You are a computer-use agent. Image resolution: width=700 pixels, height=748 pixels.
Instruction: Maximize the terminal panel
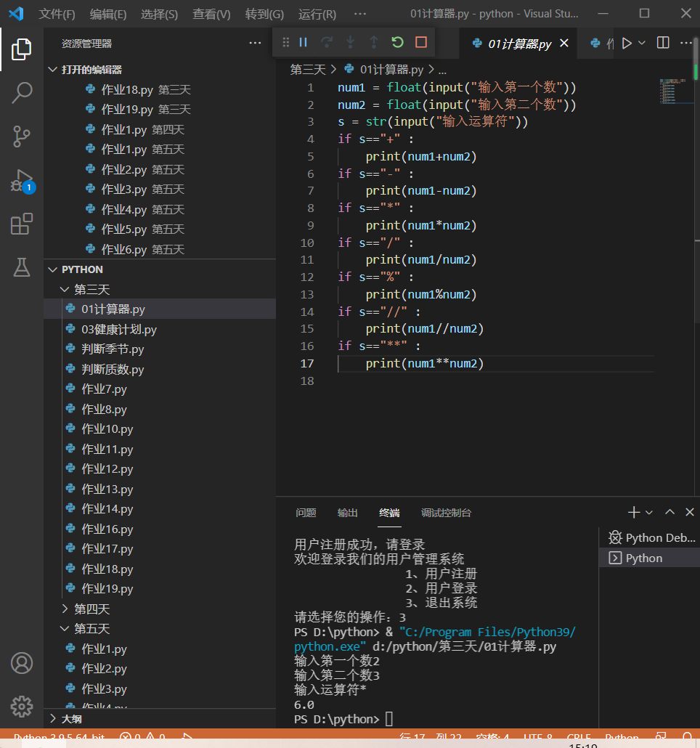tap(670, 512)
